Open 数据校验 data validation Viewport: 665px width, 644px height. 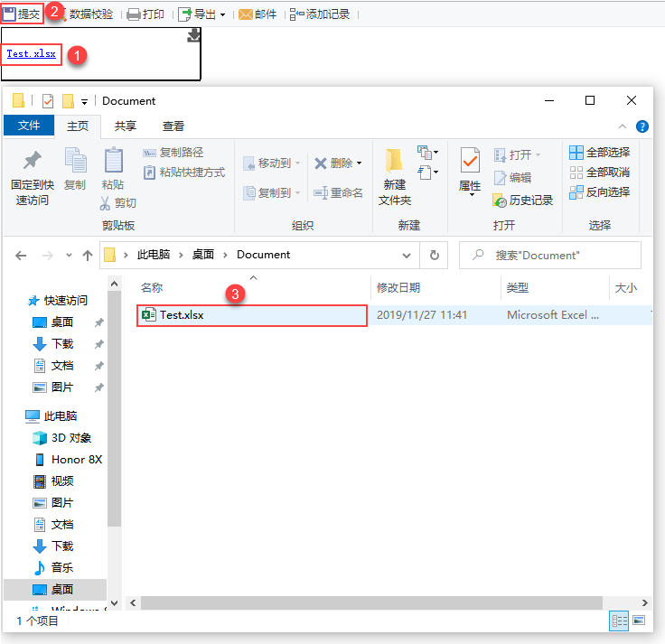[x=90, y=14]
